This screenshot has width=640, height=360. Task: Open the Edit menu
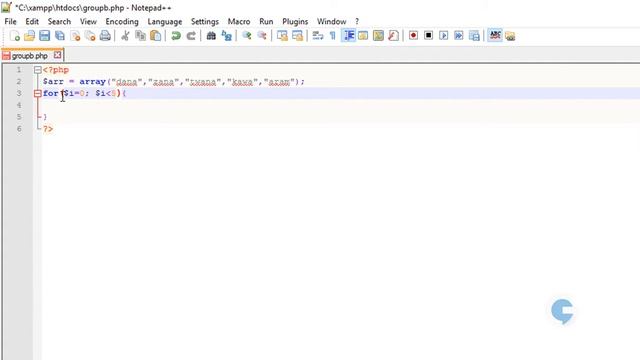click(32, 22)
